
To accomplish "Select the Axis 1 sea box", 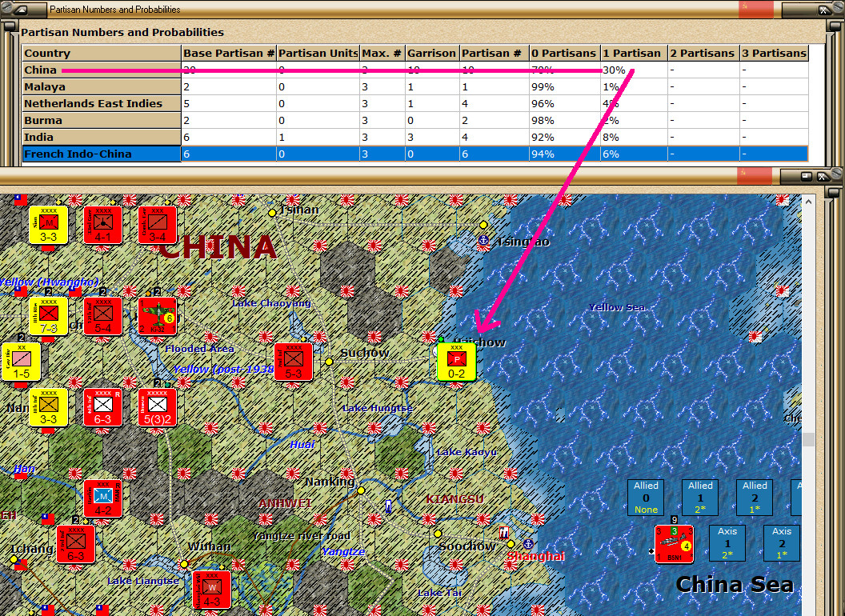I will pyautogui.click(x=727, y=543).
